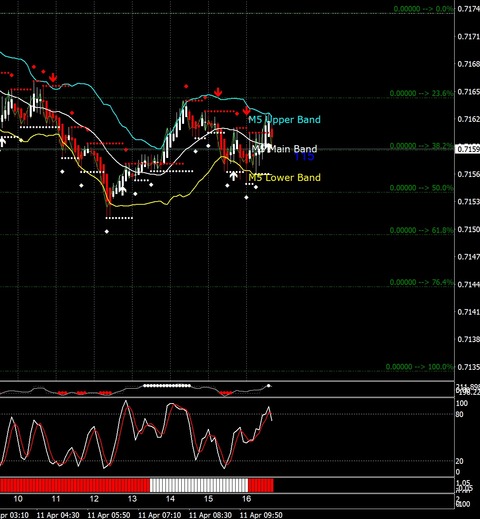Select the 50.0% Fibonacci level label

point(421,188)
